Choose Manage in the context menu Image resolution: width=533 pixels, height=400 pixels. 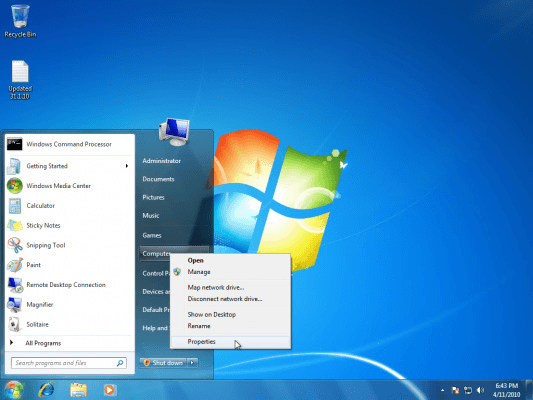click(230, 272)
